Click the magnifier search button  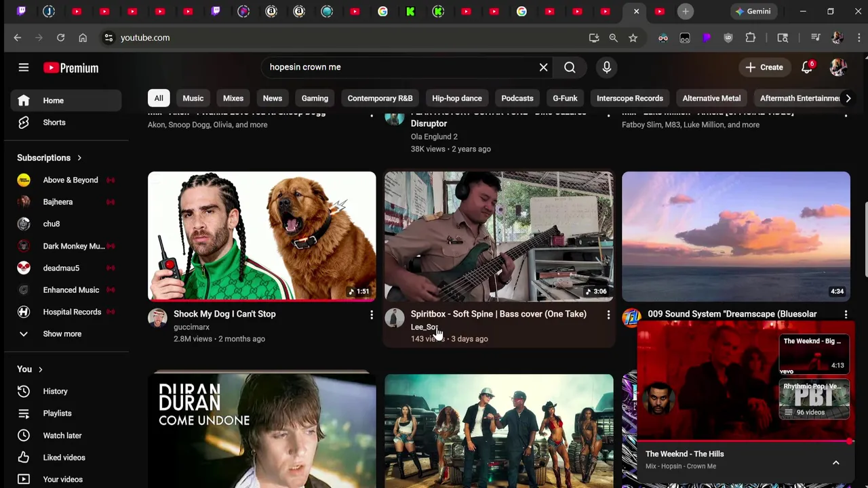click(x=570, y=67)
